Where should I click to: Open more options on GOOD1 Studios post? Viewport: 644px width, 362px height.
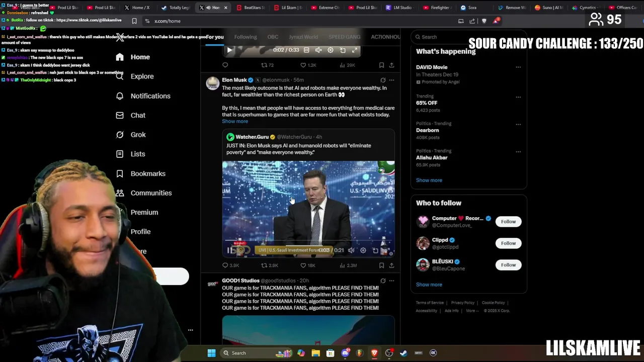(391, 281)
